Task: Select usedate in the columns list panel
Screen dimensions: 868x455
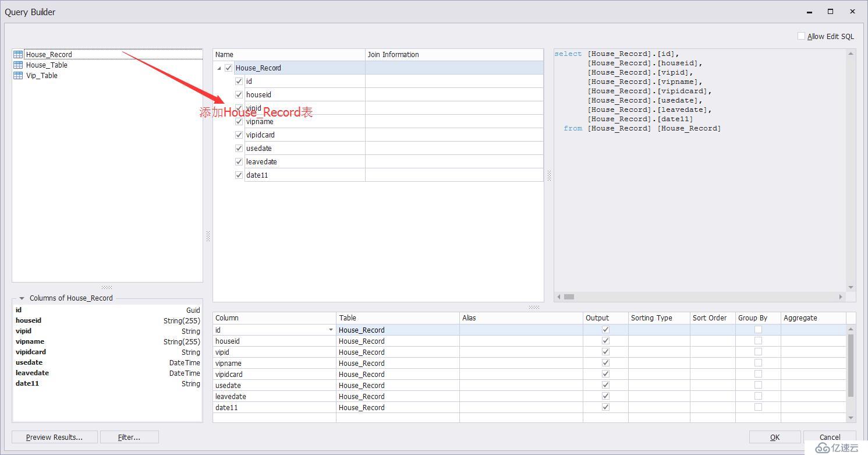Action: (108, 362)
